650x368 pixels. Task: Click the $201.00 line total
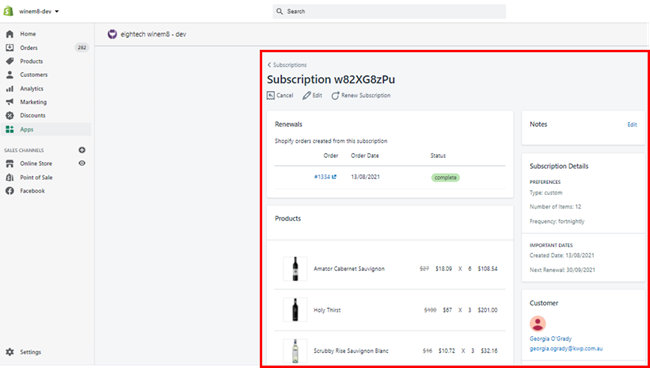(488, 310)
